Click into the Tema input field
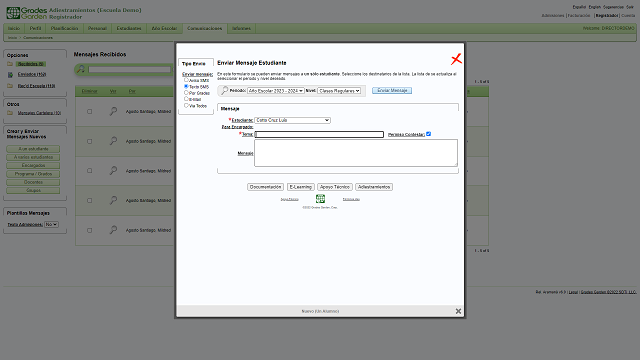This screenshot has height=360, width=640. [319, 134]
